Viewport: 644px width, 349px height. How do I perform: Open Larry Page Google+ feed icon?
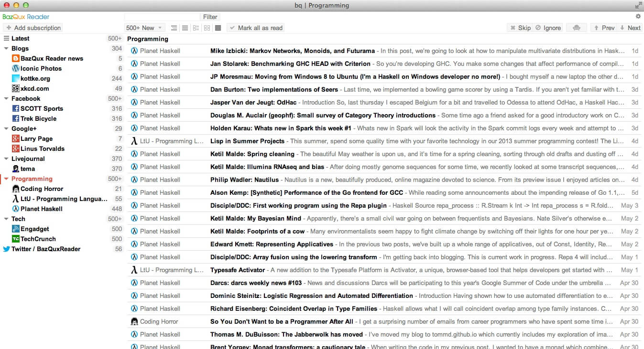(x=16, y=139)
